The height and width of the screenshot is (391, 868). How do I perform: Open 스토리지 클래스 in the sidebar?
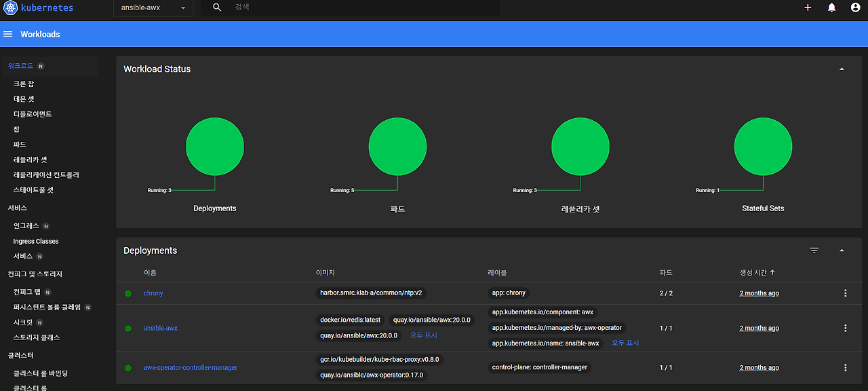tap(37, 337)
